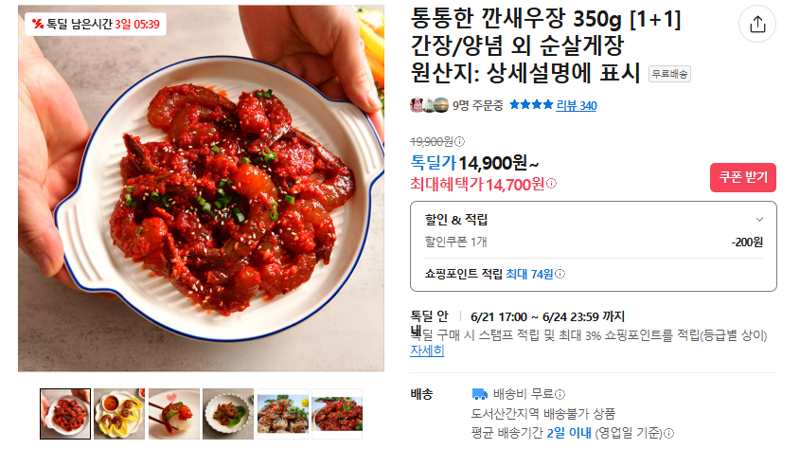800x467 pixels.
Task: Open the 리뷰 340 link
Action: click(x=577, y=106)
